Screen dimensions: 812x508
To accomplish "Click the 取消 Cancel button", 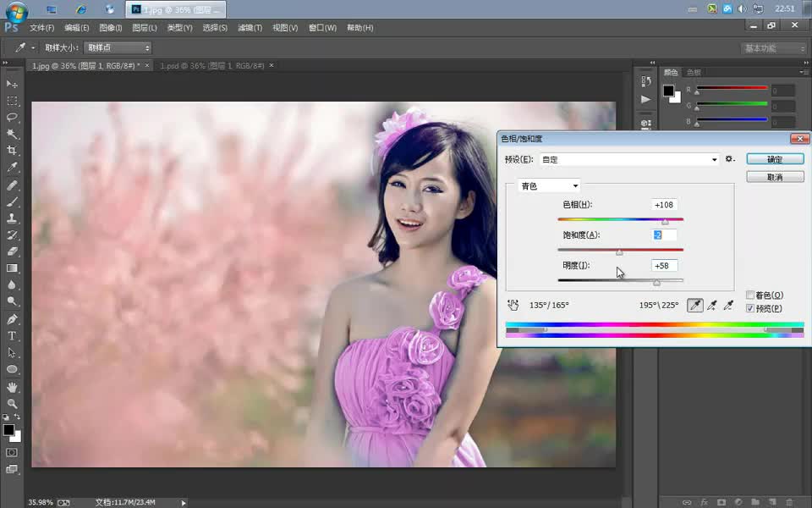I will coord(775,176).
